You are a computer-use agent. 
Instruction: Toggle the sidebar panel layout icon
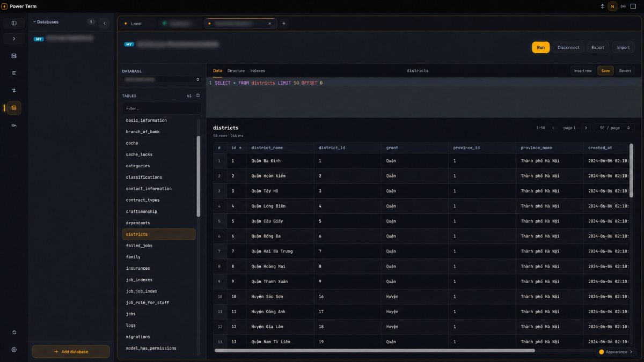(14, 23)
